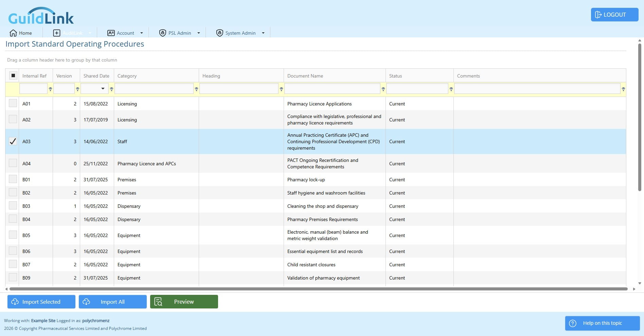The height and width of the screenshot is (336, 644).
Task: Check the A04 row checkbox
Action: click(x=13, y=163)
